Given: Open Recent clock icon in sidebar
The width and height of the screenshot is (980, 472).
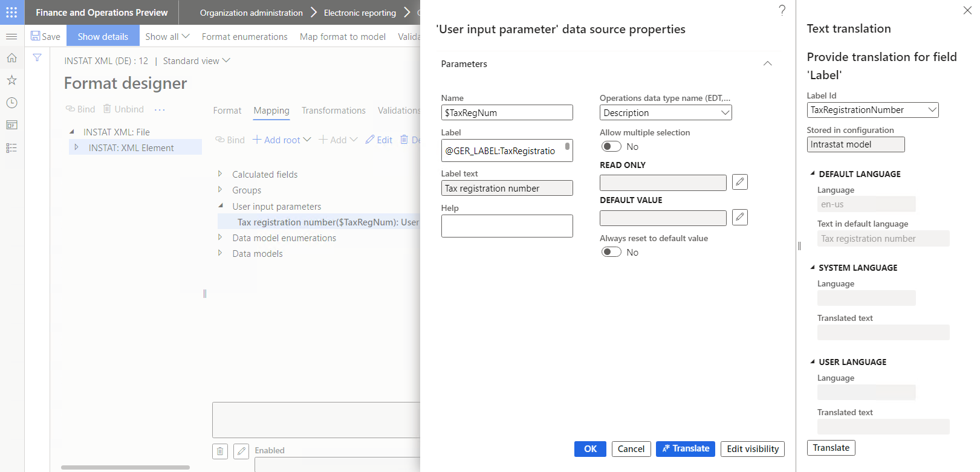Looking at the screenshot, I should click(11, 103).
